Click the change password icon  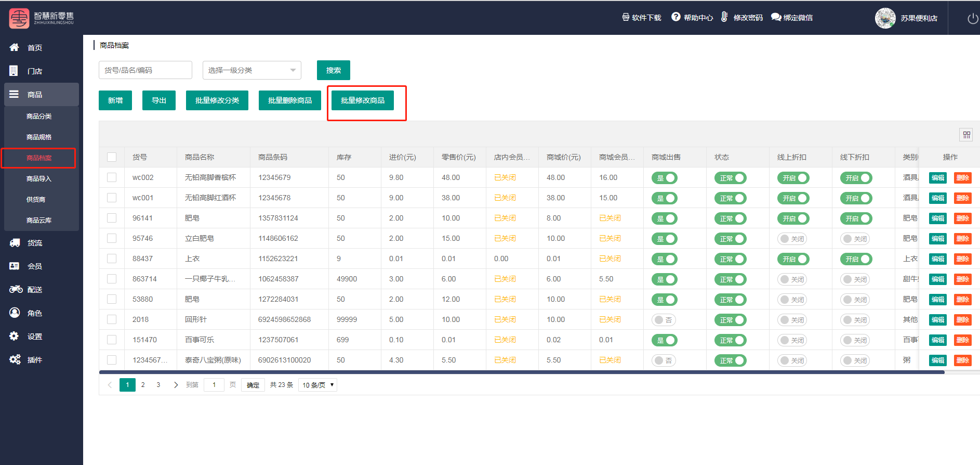pos(724,17)
